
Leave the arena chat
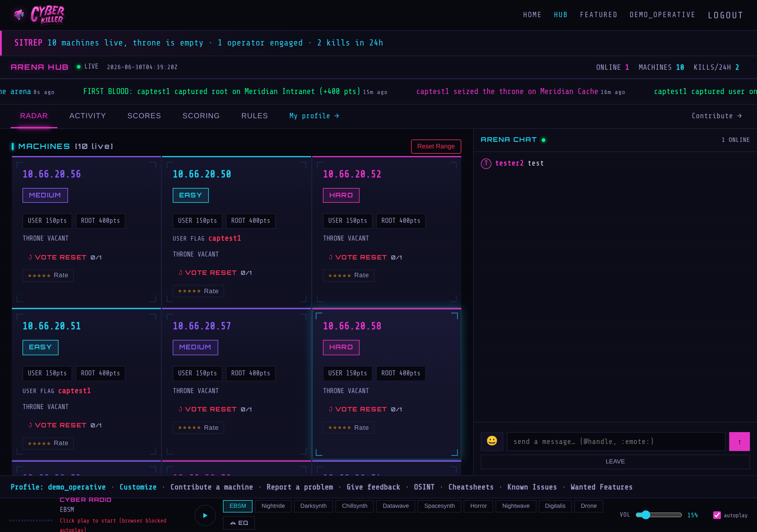pyautogui.click(x=615, y=461)
